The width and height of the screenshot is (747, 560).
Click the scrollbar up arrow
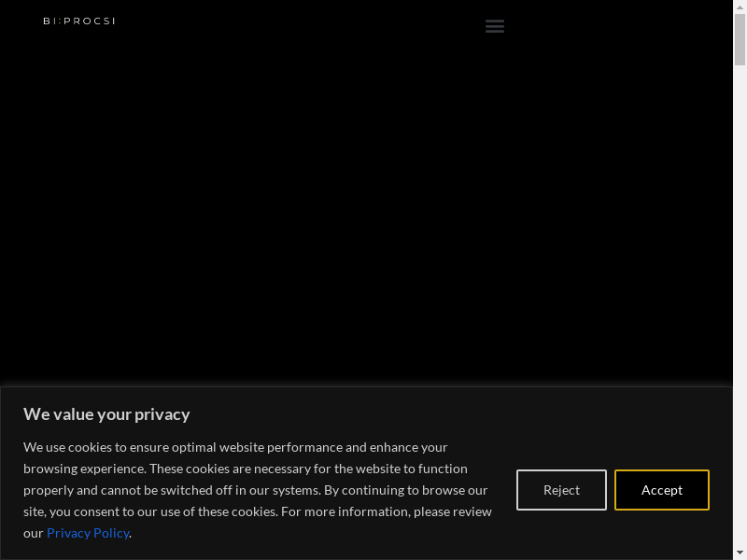click(x=740, y=6)
